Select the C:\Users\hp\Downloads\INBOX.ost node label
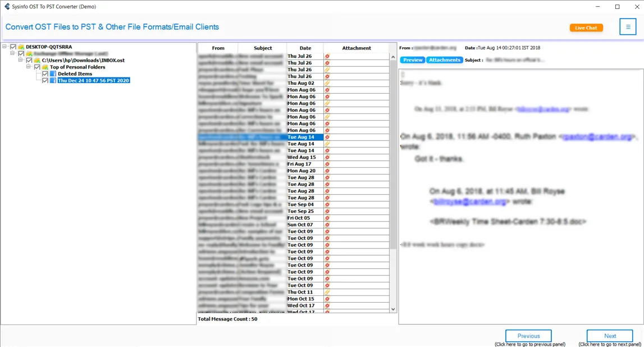 tap(83, 61)
